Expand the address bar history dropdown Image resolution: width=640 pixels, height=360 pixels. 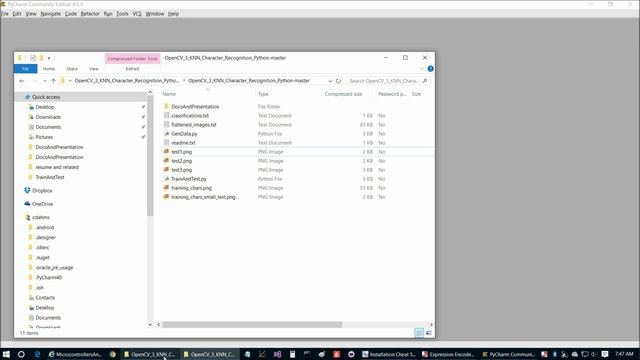click(x=330, y=81)
